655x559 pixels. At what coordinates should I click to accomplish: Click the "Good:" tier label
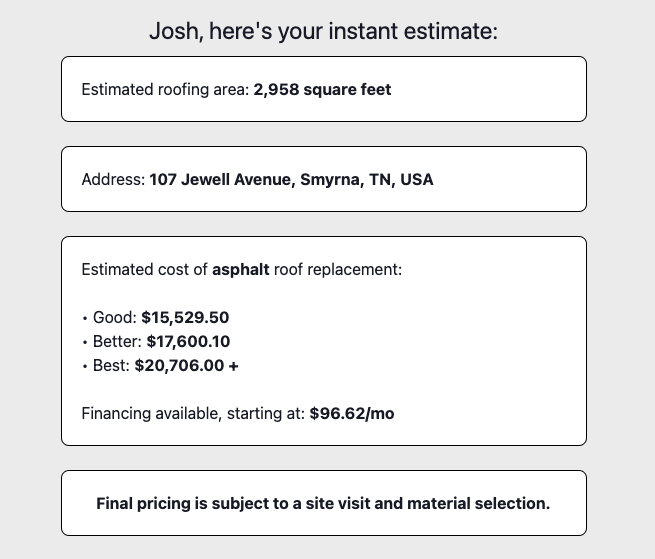coord(114,318)
